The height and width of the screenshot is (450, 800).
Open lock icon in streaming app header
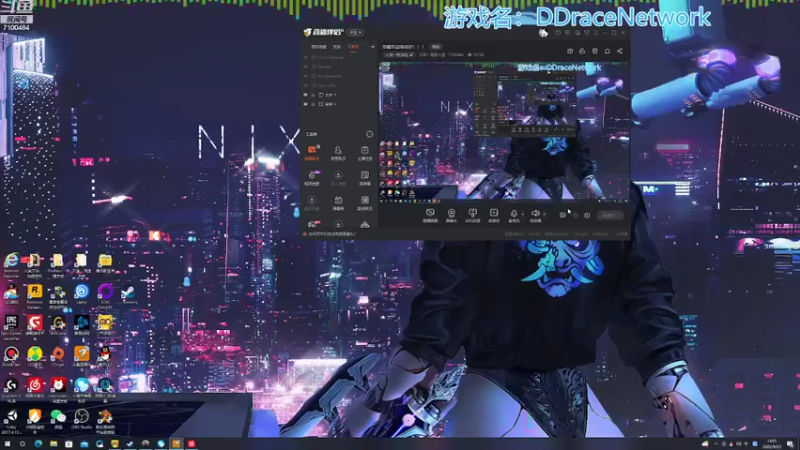pos(582,51)
